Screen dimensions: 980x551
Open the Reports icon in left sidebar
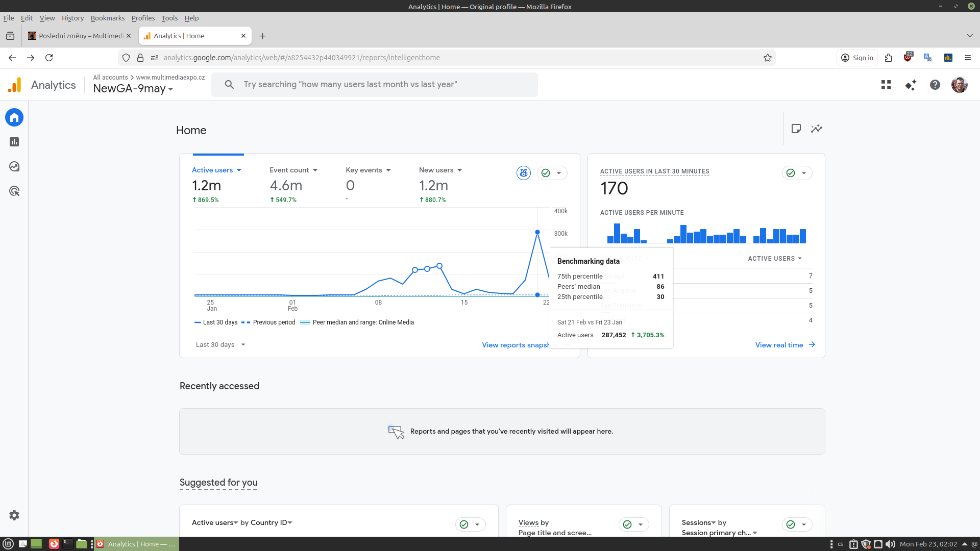click(x=14, y=142)
